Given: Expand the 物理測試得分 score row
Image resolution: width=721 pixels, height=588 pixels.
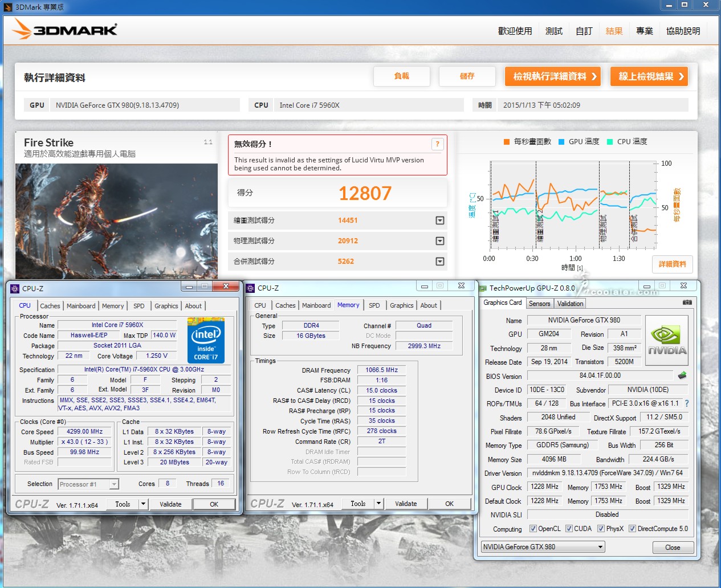Looking at the screenshot, I should tap(440, 241).
